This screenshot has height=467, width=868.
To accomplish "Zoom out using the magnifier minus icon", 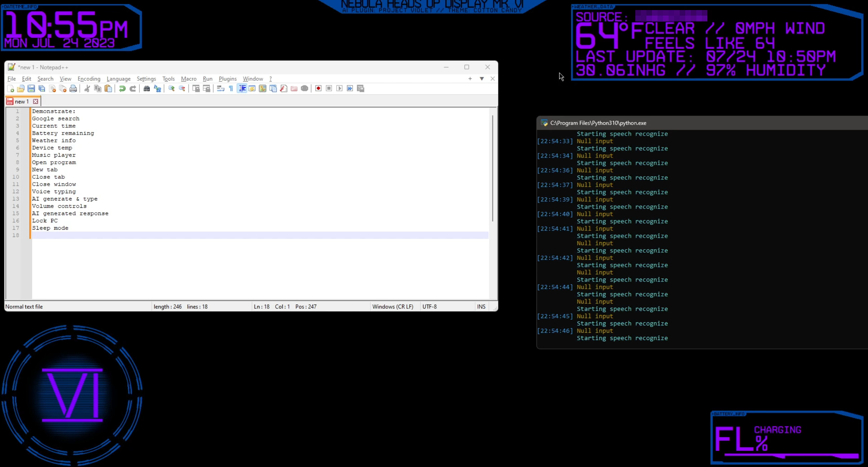I will pyautogui.click(x=182, y=88).
